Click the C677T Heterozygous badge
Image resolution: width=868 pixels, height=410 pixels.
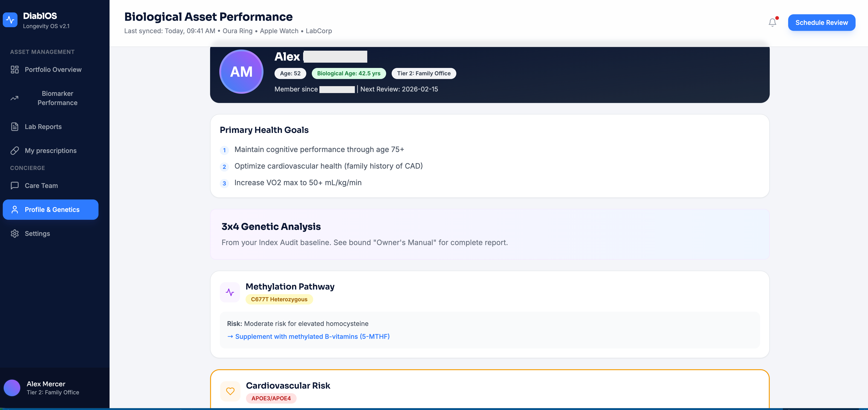(x=279, y=299)
